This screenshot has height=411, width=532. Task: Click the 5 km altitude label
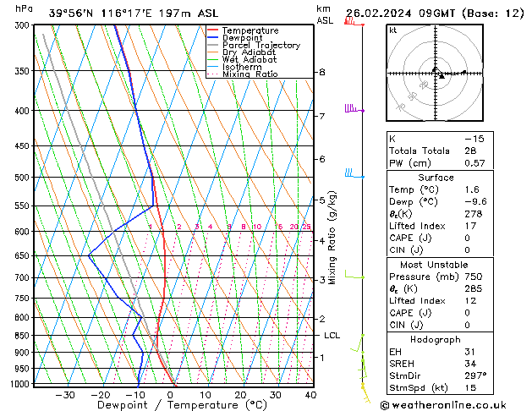click(x=322, y=200)
